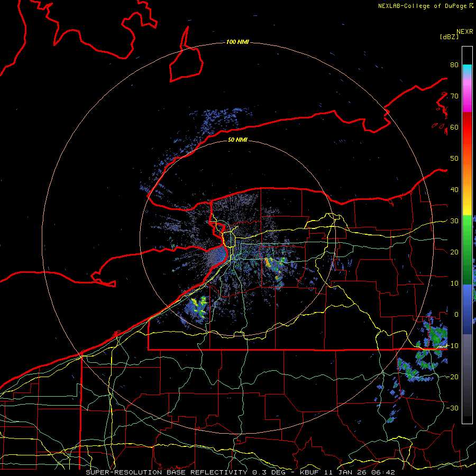This screenshot has height=476, width=476.
Task: Click the 100 NMI range ring label
Action: [237, 42]
